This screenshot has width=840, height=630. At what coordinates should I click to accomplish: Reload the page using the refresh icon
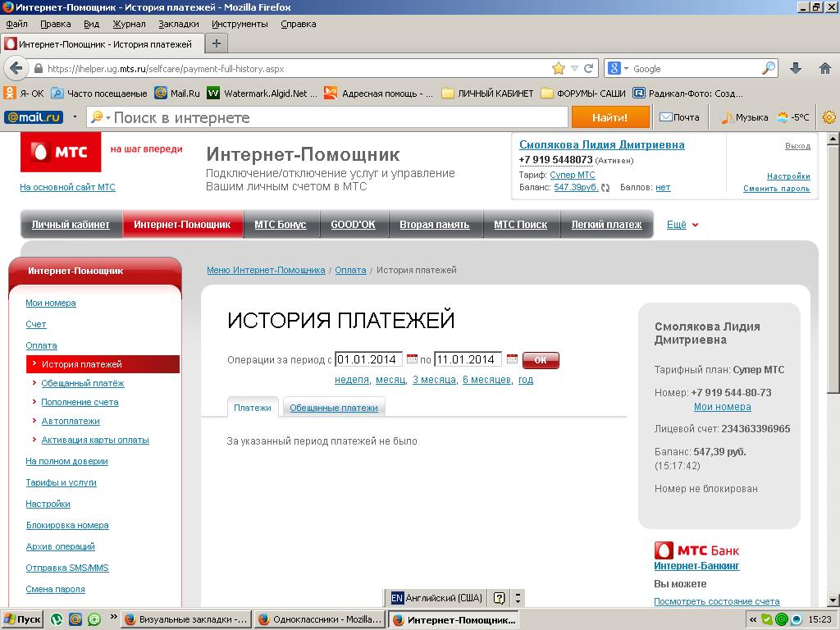(x=589, y=69)
